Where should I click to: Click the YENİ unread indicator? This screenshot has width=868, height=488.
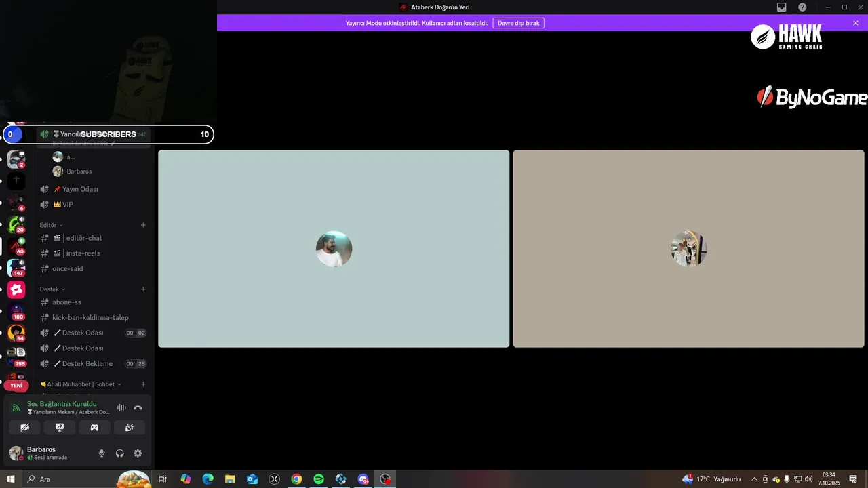coord(16,385)
